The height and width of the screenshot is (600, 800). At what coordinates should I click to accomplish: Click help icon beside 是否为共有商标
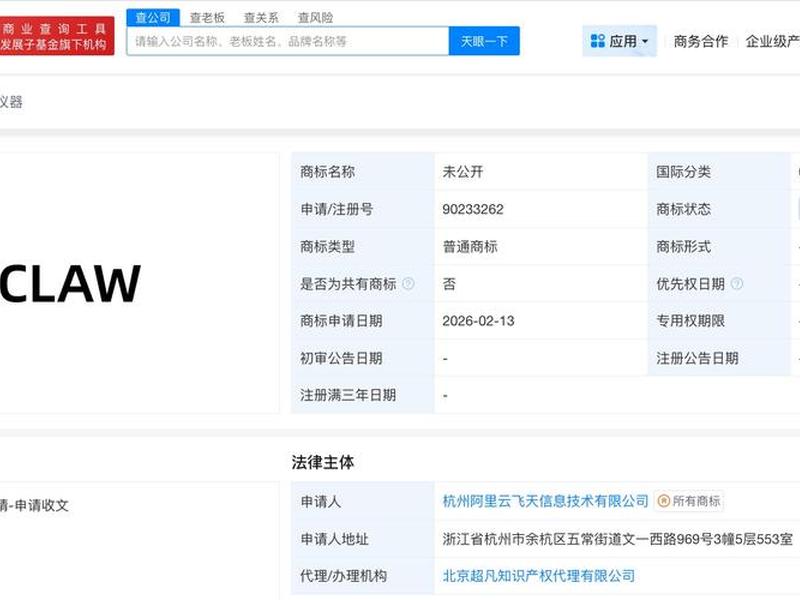(x=408, y=284)
